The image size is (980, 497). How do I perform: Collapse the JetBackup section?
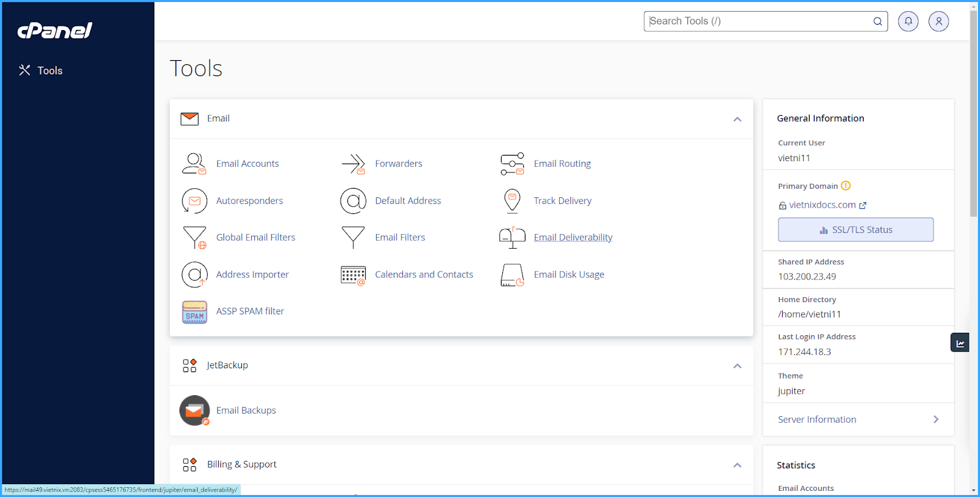[737, 366]
